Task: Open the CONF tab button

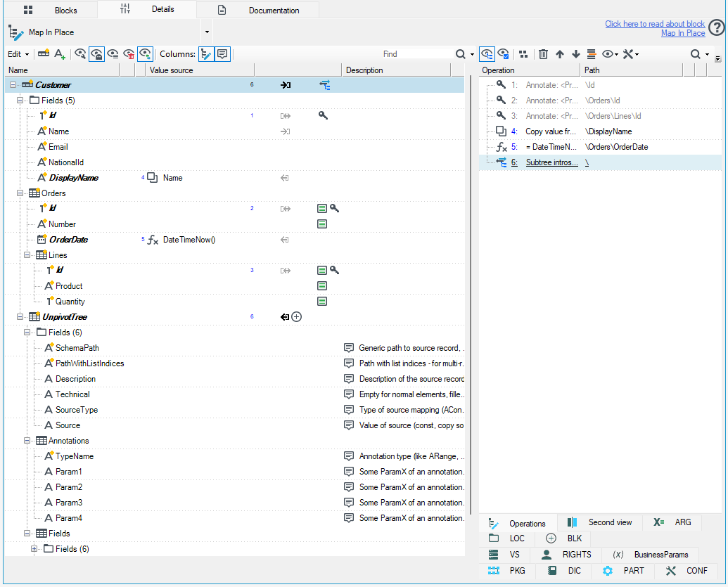Action: (x=687, y=571)
